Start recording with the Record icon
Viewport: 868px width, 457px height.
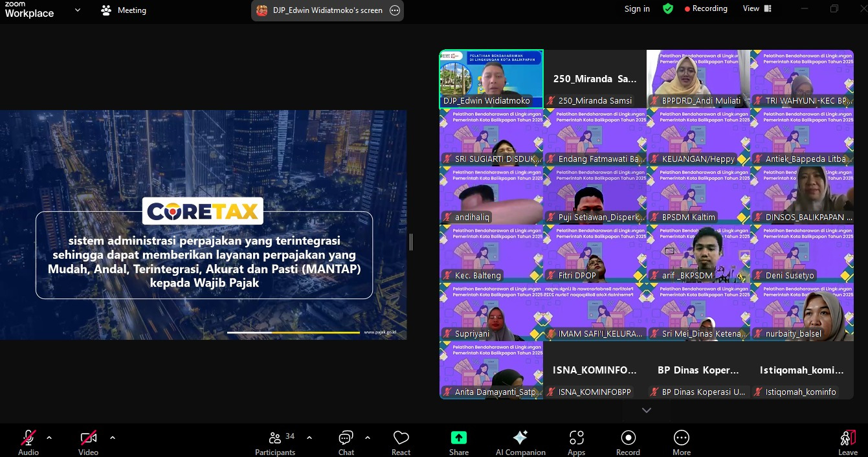click(628, 438)
